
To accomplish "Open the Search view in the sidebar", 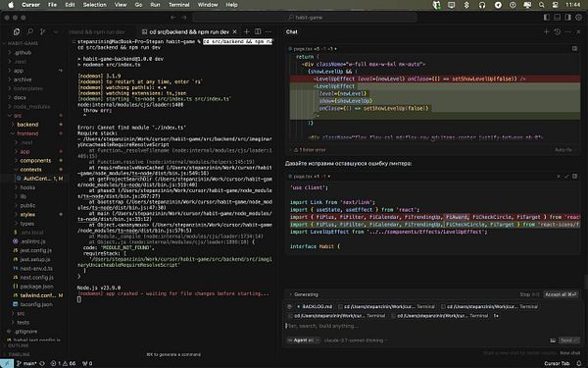I will (x=30, y=32).
